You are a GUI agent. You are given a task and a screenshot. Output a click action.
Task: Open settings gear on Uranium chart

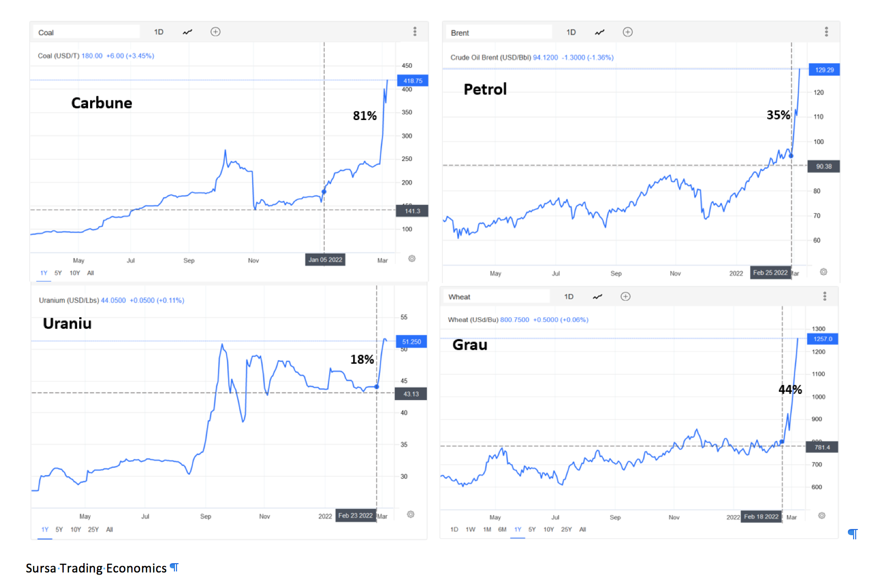pos(410,514)
